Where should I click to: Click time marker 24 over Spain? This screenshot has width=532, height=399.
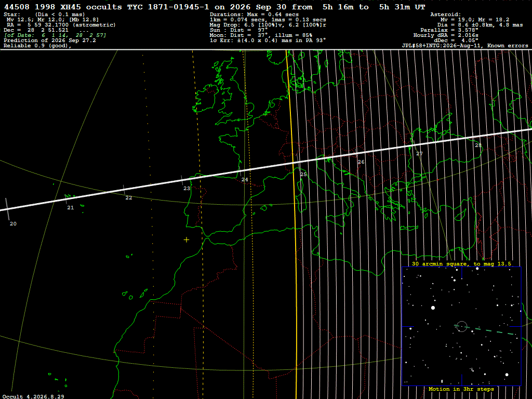245,179
